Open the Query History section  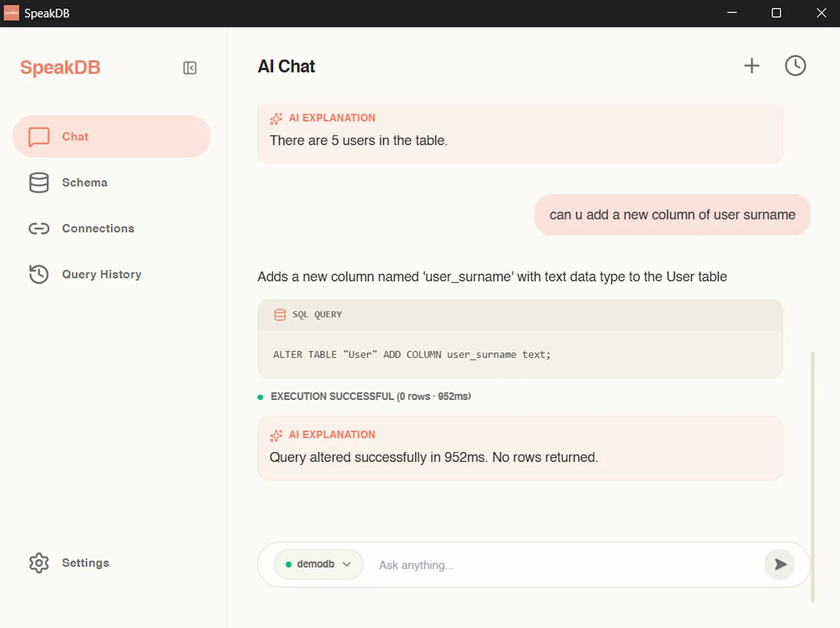click(111, 274)
